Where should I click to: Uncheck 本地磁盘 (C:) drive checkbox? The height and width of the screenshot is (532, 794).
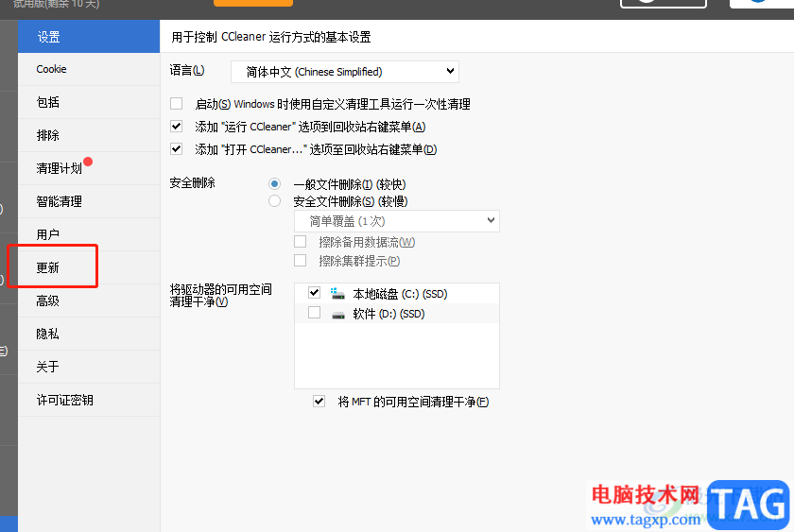(x=314, y=293)
